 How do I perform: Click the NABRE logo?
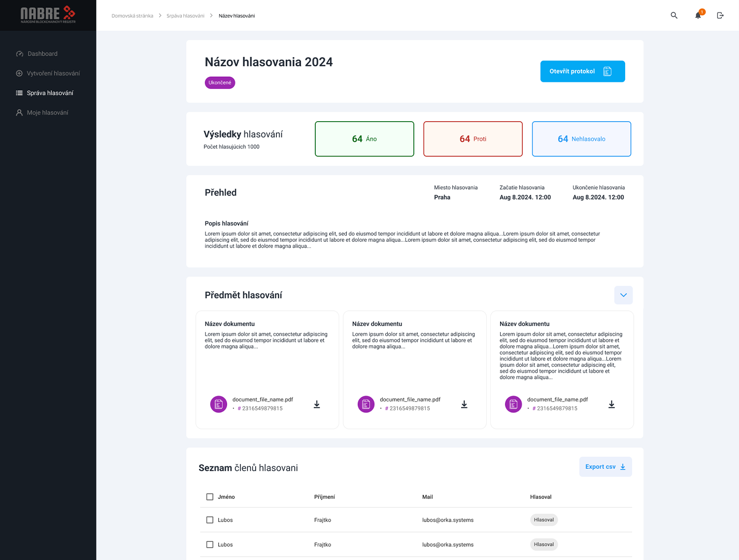click(x=48, y=15)
